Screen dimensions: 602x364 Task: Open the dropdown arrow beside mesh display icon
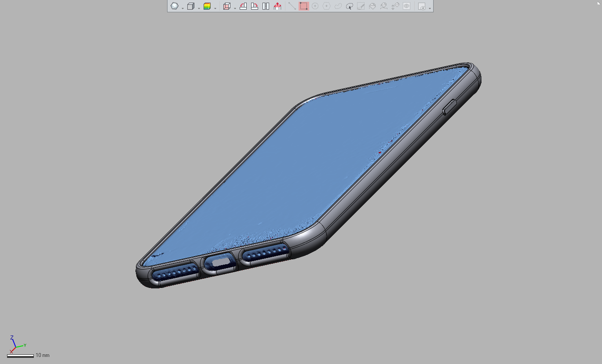[x=182, y=8]
